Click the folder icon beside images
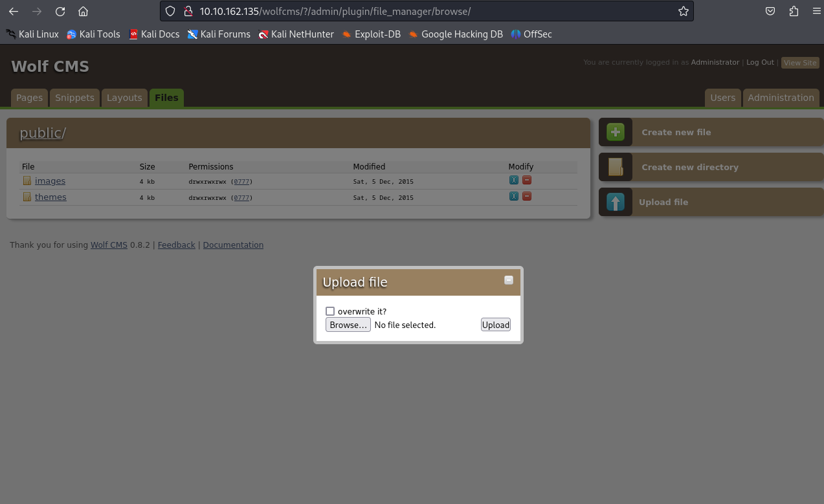The width and height of the screenshot is (824, 504). [x=27, y=181]
